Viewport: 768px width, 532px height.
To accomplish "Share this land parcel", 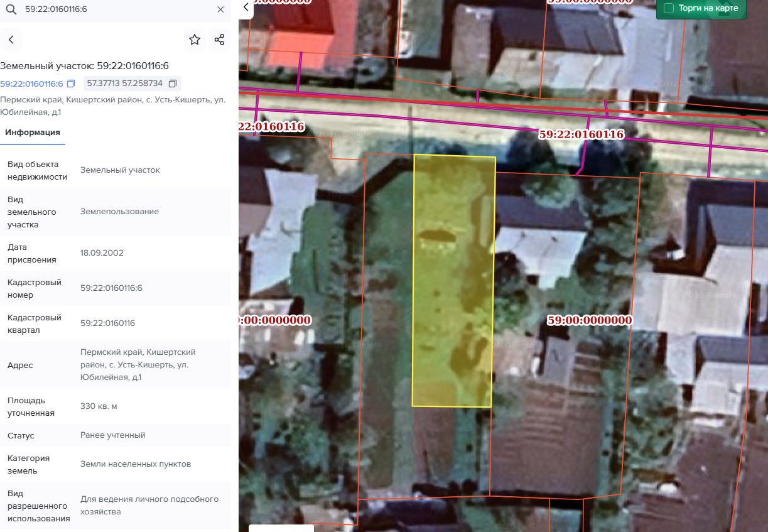I will tap(219, 40).
